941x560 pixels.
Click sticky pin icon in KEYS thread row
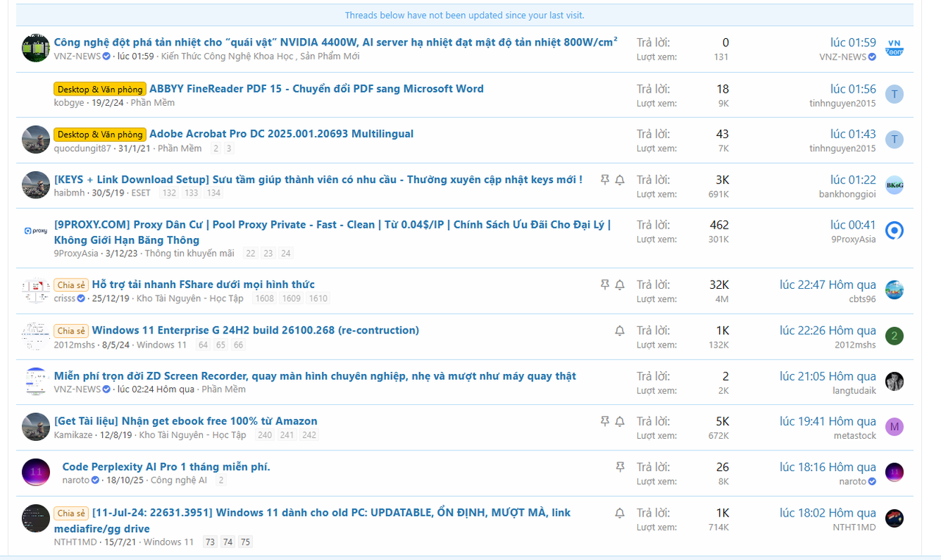pyautogui.click(x=605, y=179)
